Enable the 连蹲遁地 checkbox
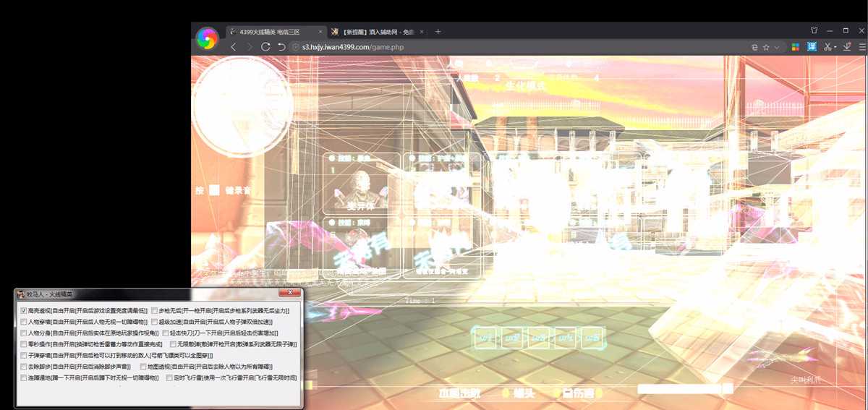The image size is (868, 410). 24,377
